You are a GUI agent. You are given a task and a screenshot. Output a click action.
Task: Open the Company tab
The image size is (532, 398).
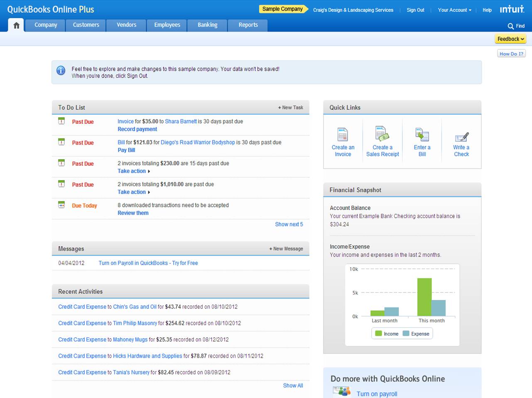(46, 25)
